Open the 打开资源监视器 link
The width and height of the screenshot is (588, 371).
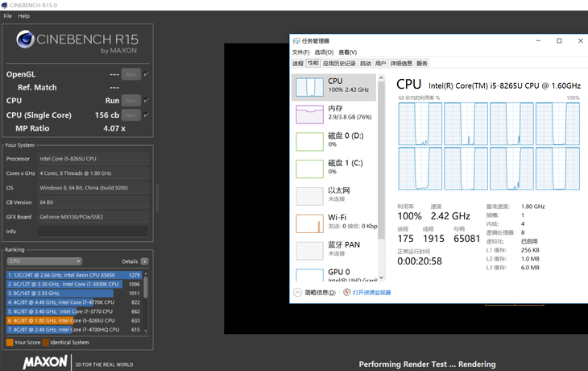pos(371,293)
